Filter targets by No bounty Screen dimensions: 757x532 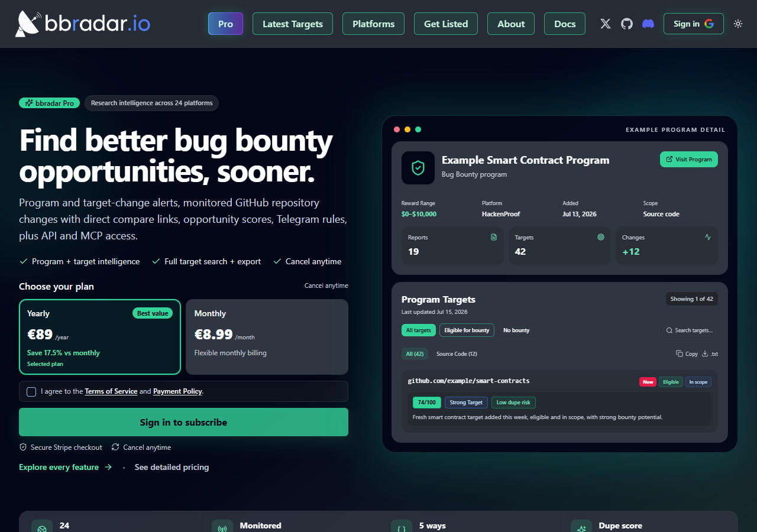[516, 330]
